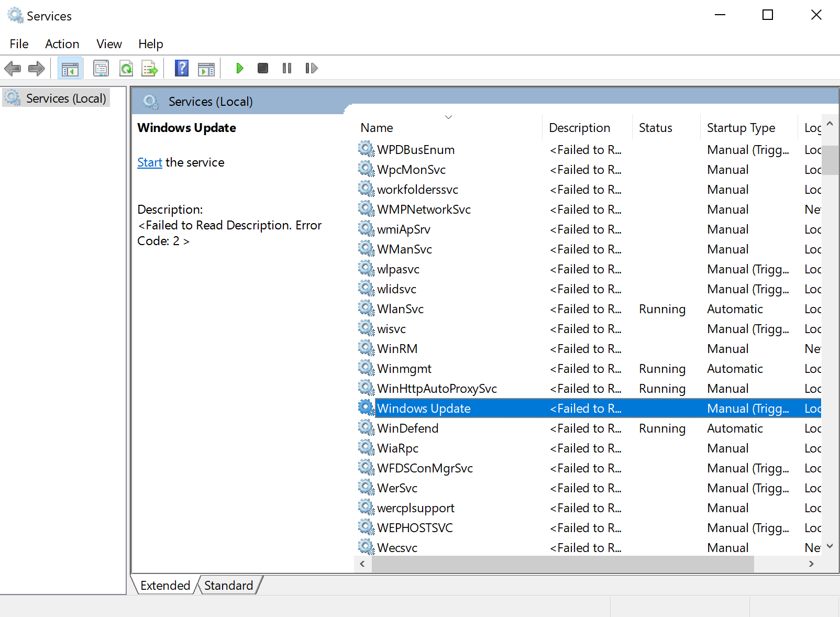This screenshot has width=840, height=617.
Task: Sort by the Description column header
Action: click(588, 127)
